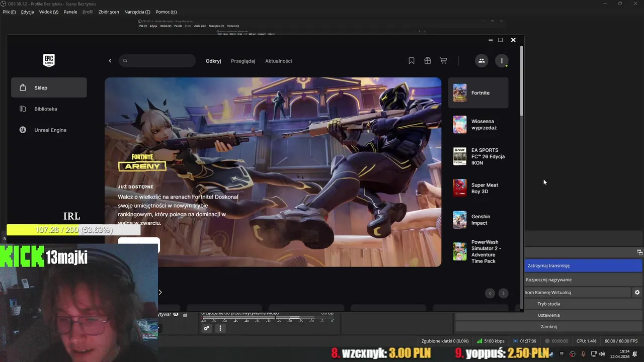Open the profile avatar 'I' menu
Image resolution: width=644 pixels, height=362 pixels.
pos(502,61)
